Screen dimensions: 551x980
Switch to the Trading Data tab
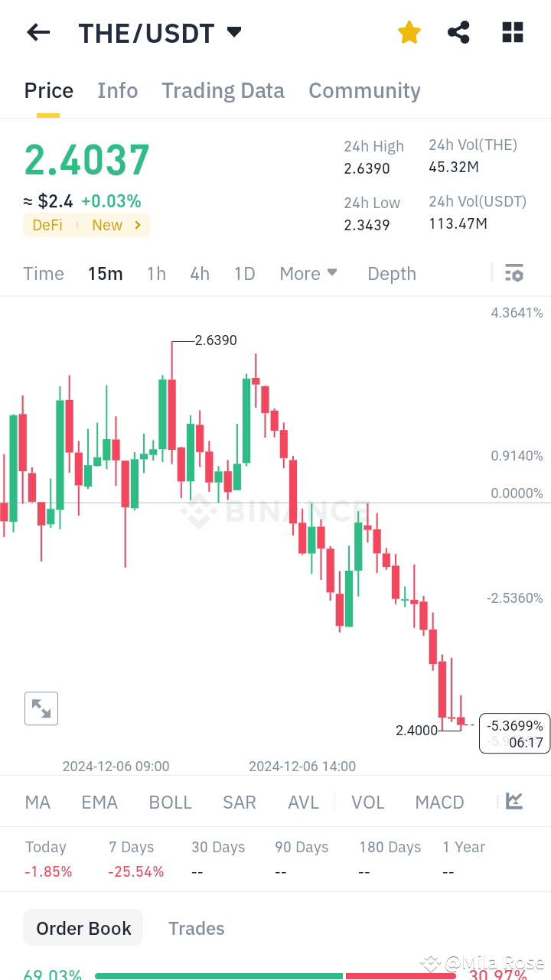pyautogui.click(x=223, y=90)
